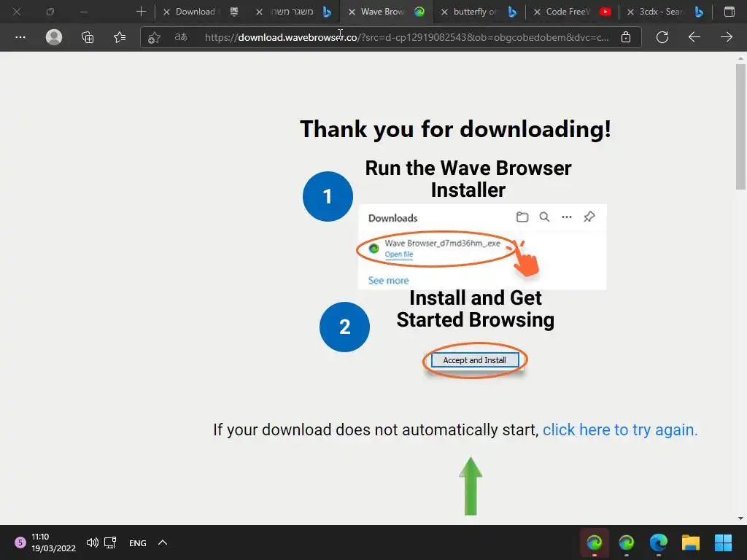Open a new tab with plus button
747x560 pixels.
[x=141, y=12]
